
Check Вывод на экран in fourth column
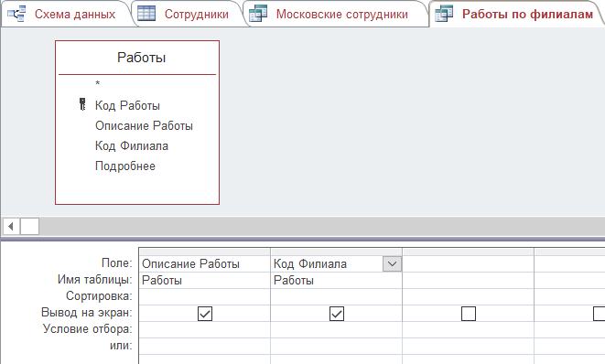pyautogui.click(x=600, y=314)
